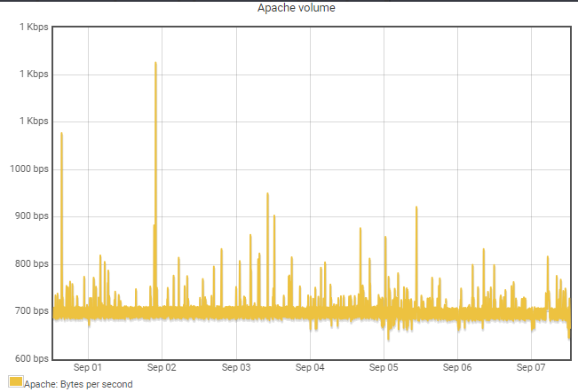Click the 'Sep 06' x-axis label

(x=457, y=367)
